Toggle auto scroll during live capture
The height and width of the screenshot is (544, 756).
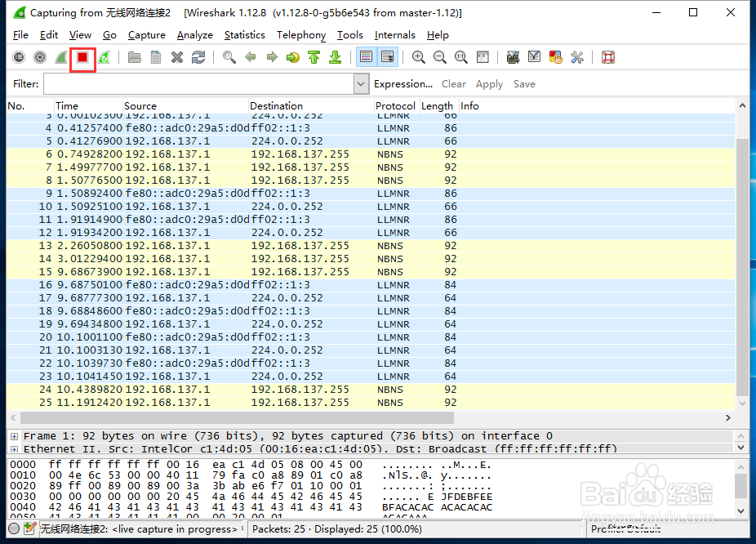pos(388,57)
